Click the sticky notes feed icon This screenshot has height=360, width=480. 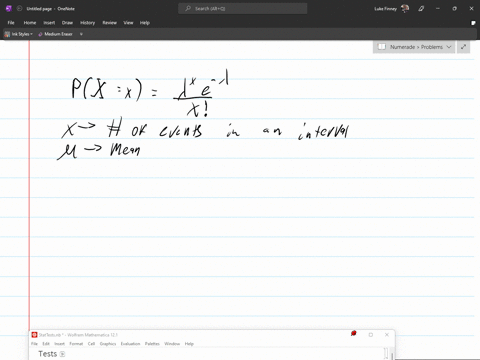pyautogui.click(x=473, y=23)
